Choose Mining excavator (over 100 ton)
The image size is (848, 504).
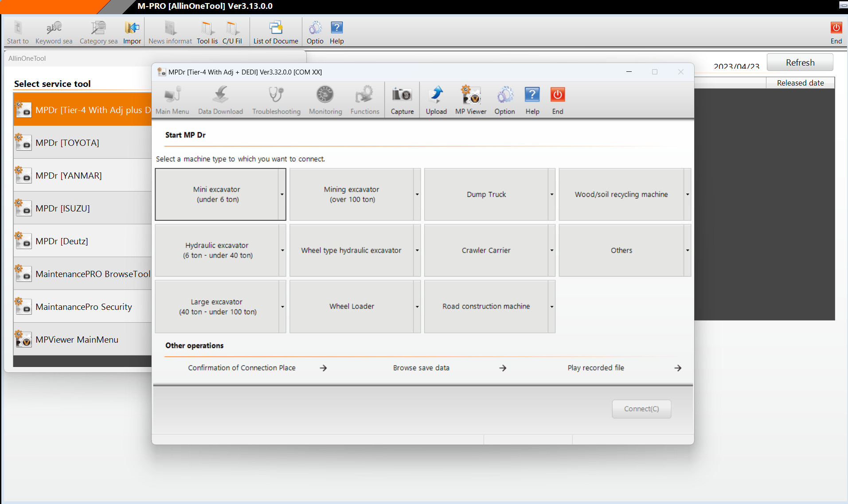(352, 194)
